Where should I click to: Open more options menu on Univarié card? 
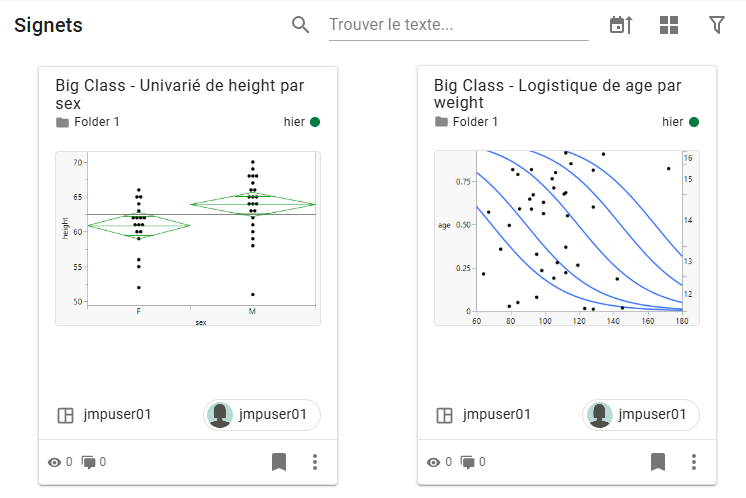[x=315, y=462]
